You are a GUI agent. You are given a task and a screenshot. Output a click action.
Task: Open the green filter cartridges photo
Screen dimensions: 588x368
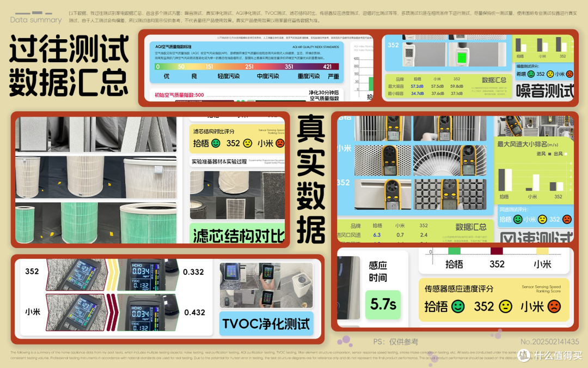click(x=96, y=223)
